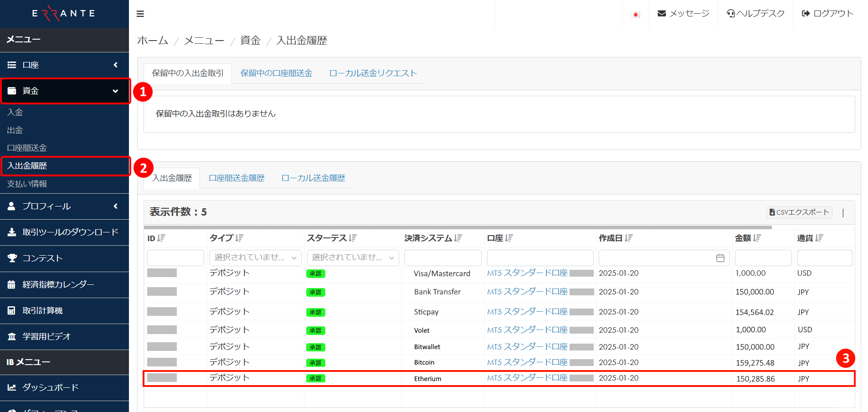This screenshot has width=868, height=412.
Task: Open the 経済指標カレンダー calendar icon
Action: pyautogui.click(x=11, y=284)
